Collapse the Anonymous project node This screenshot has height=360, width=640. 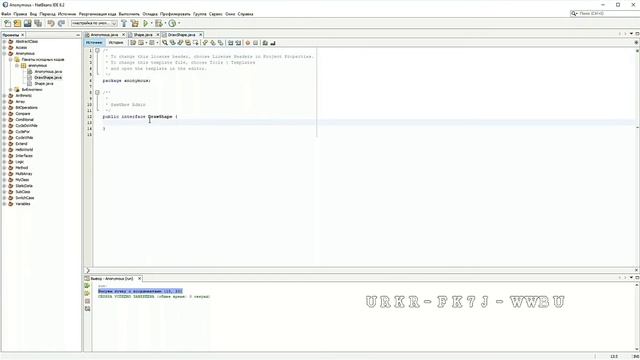point(4,53)
